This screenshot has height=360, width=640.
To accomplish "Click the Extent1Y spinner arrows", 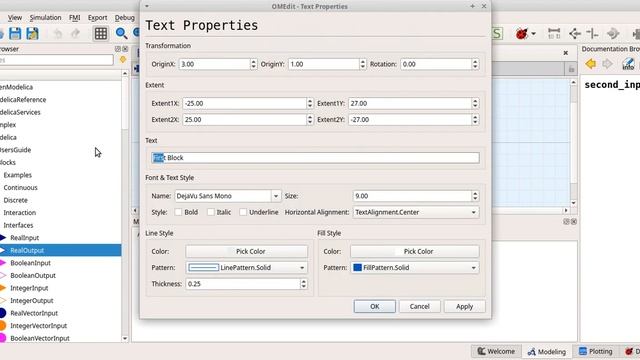I will point(475,103).
